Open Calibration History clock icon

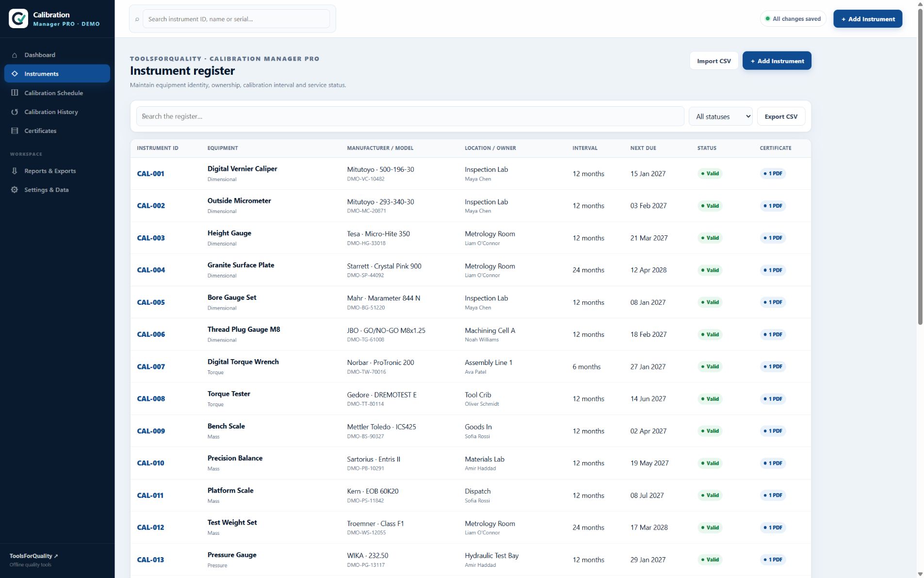click(x=15, y=112)
